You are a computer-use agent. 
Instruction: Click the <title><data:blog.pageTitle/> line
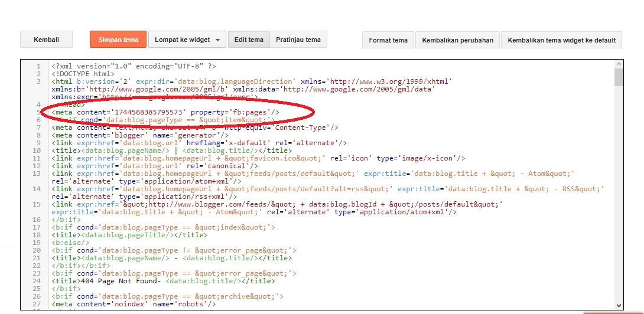[130, 235]
